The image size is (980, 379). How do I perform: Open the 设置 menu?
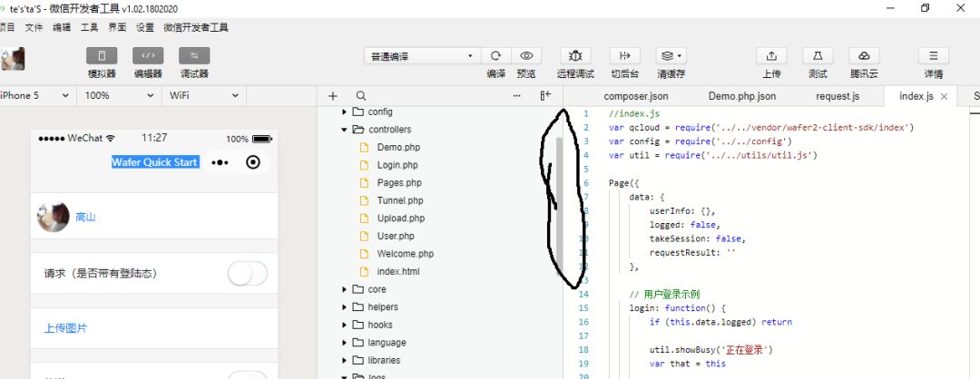(x=145, y=27)
